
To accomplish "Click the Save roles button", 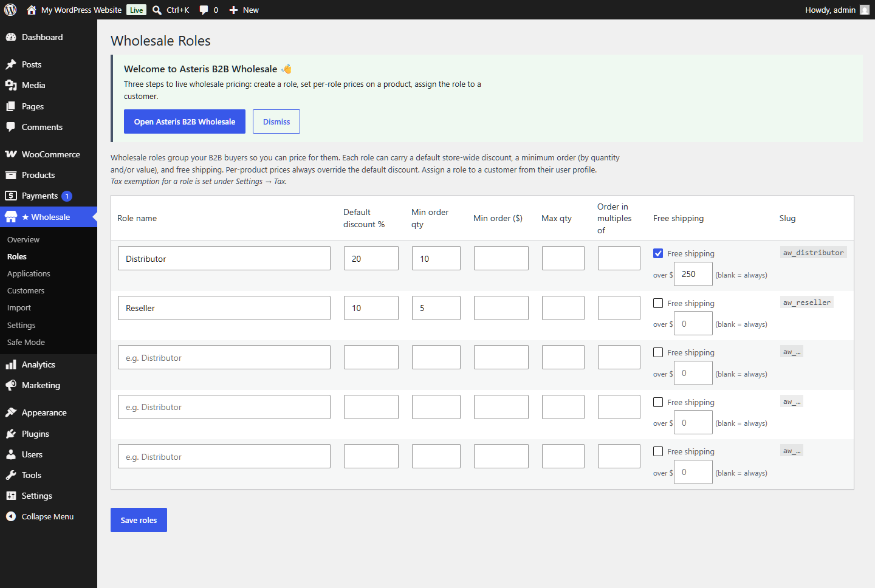I will pos(139,520).
